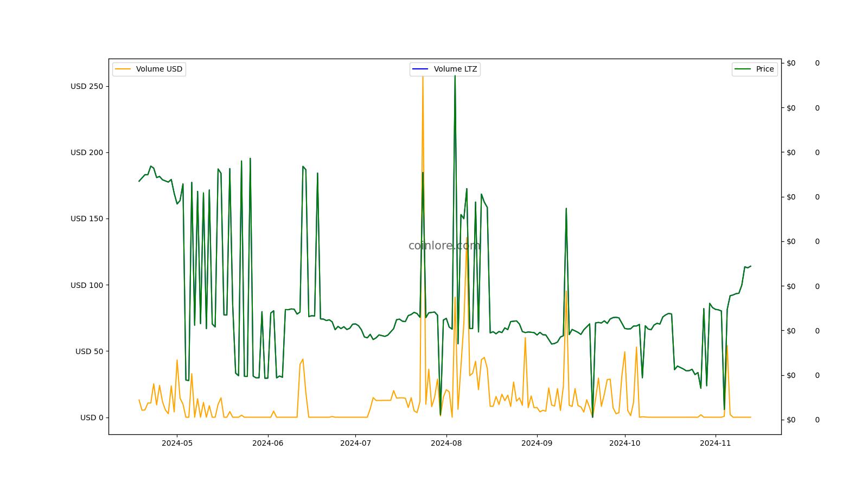Click the 2024-05 x-axis date label
This screenshot has width=868, height=488.
pos(177,443)
